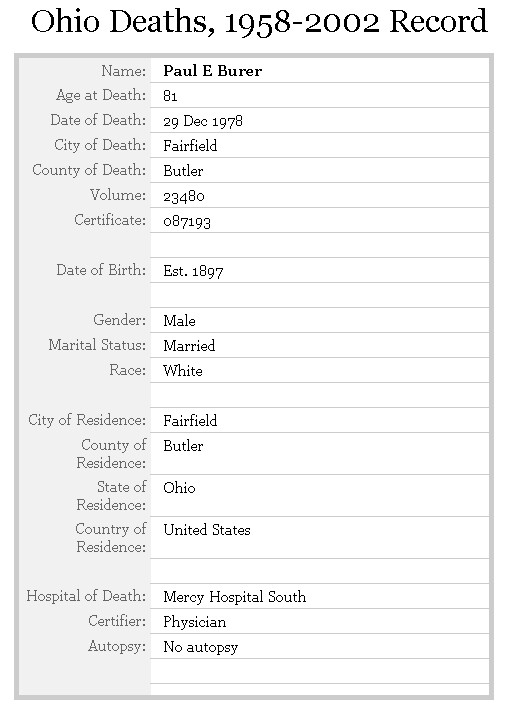This screenshot has height=714, width=508.
Task: Click Butler in County of Death row
Action: 183,171
